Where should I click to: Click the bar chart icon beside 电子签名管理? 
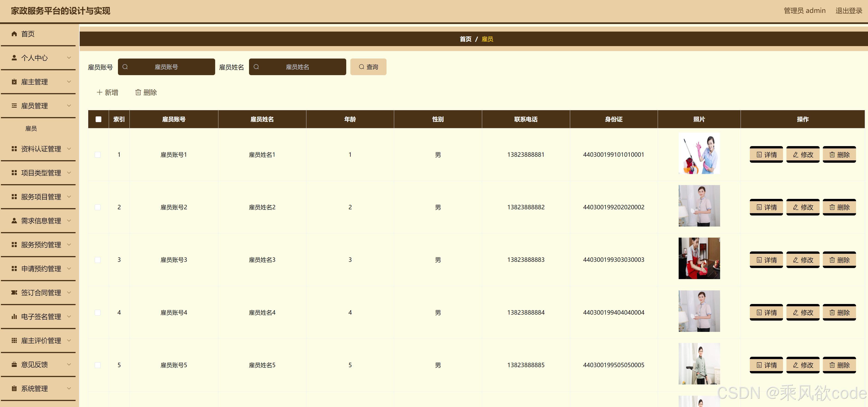(14, 317)
